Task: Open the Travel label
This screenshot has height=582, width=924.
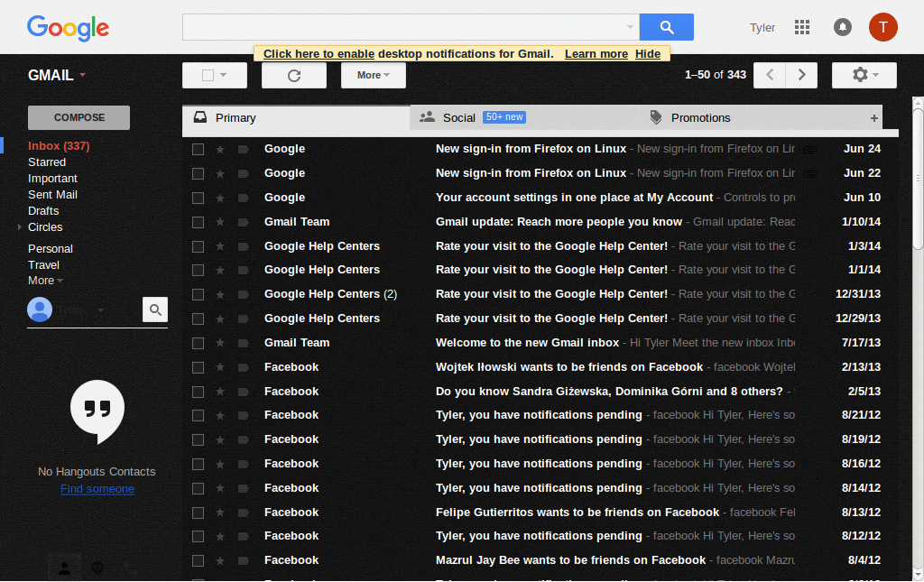Action: pyautogui.click(x=43, y=265)
